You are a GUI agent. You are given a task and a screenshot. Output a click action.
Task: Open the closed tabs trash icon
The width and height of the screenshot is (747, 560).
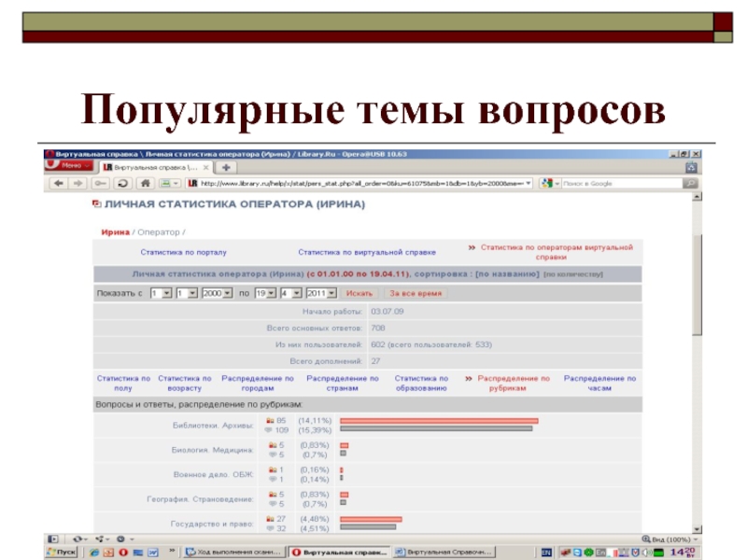691,167
